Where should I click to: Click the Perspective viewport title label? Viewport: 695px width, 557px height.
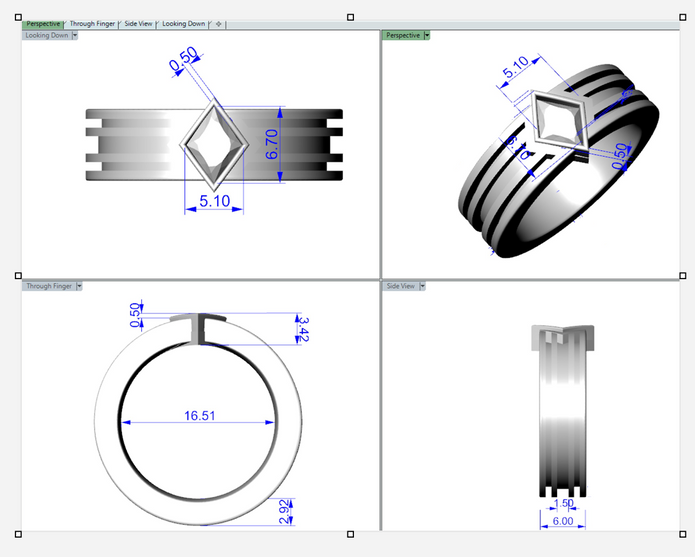(x=402, y=35)
